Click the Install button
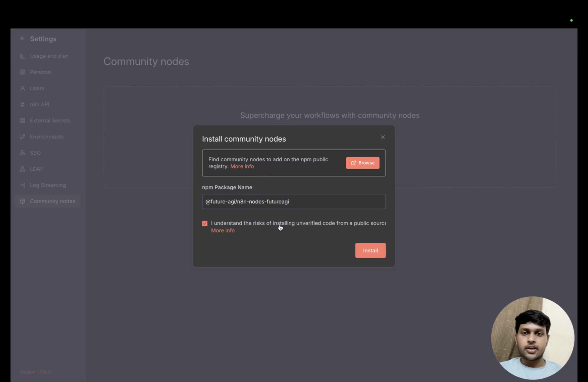Screen dimensions: 588x382 pos(370,250)
